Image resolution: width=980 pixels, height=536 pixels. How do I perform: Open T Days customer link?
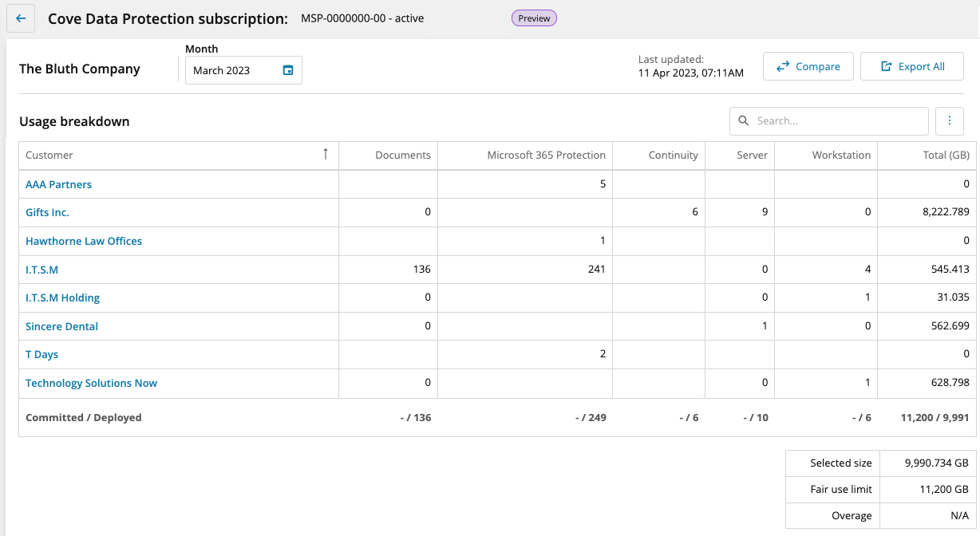[41, 354]
